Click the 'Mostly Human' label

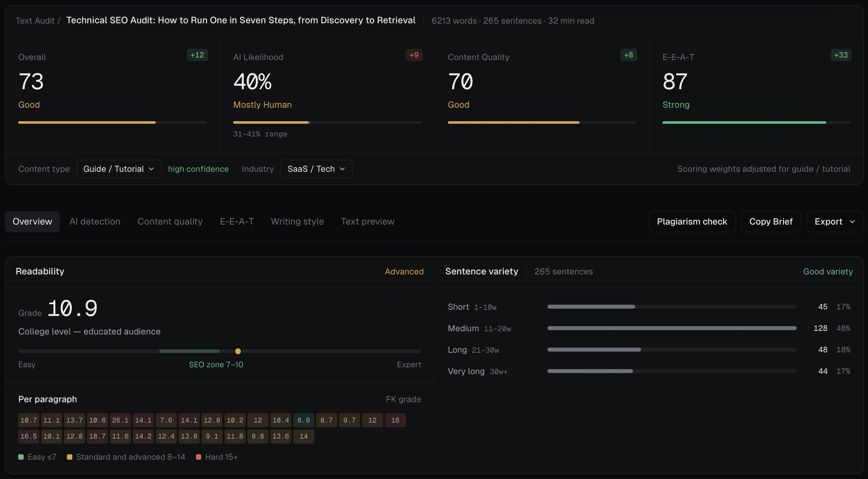click(x=262, y=105)
